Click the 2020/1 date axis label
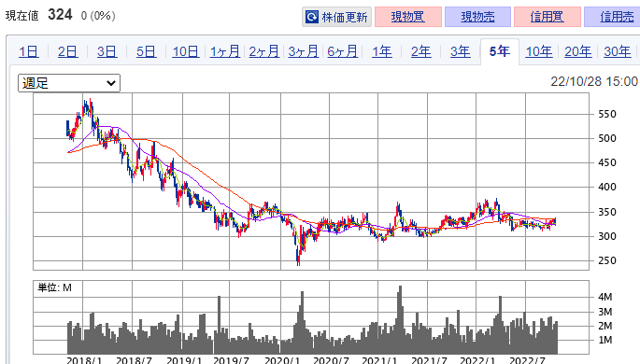640x364 pixels. (281, 360)
